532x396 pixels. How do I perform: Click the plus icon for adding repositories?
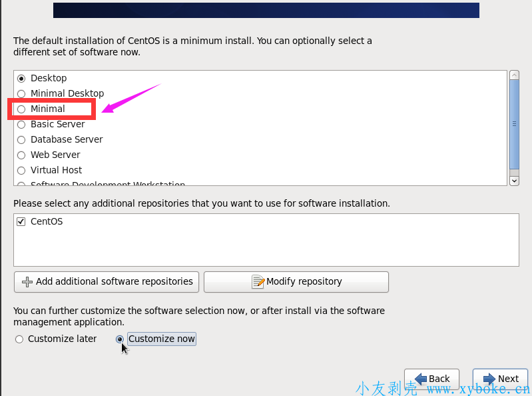click(x=27, y=281)
